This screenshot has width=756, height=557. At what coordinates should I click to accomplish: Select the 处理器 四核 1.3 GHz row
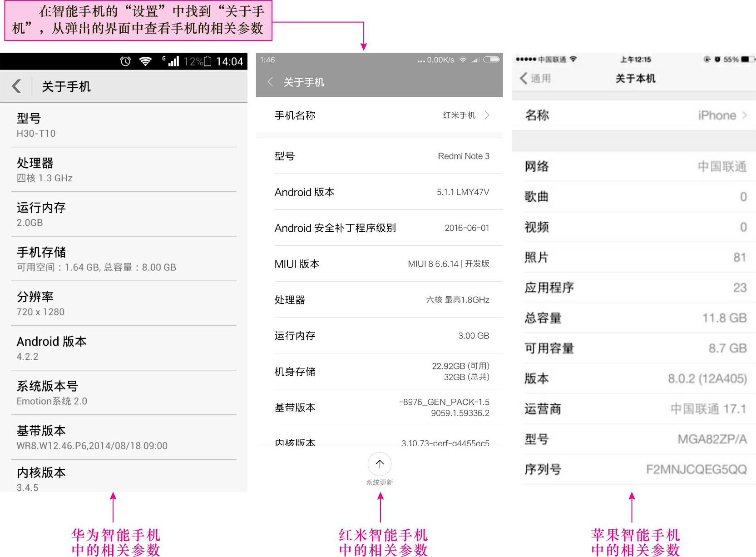click(x=124, y=169)
